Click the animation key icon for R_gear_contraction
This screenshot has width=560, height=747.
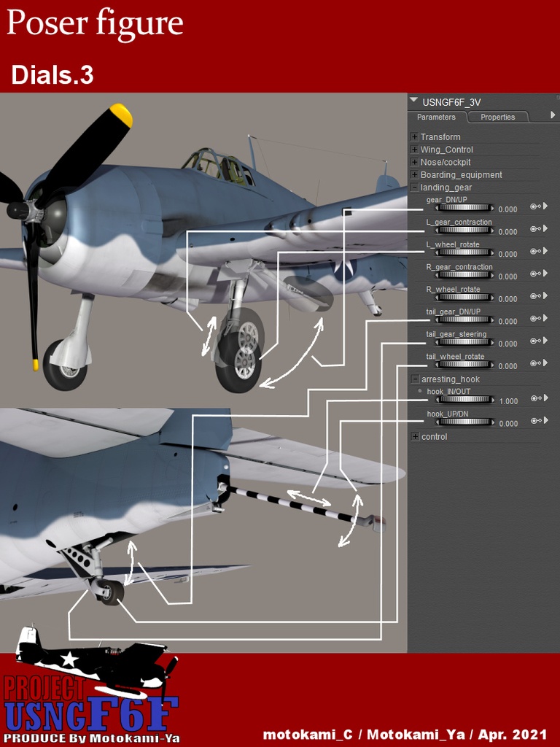click(536, 274)
